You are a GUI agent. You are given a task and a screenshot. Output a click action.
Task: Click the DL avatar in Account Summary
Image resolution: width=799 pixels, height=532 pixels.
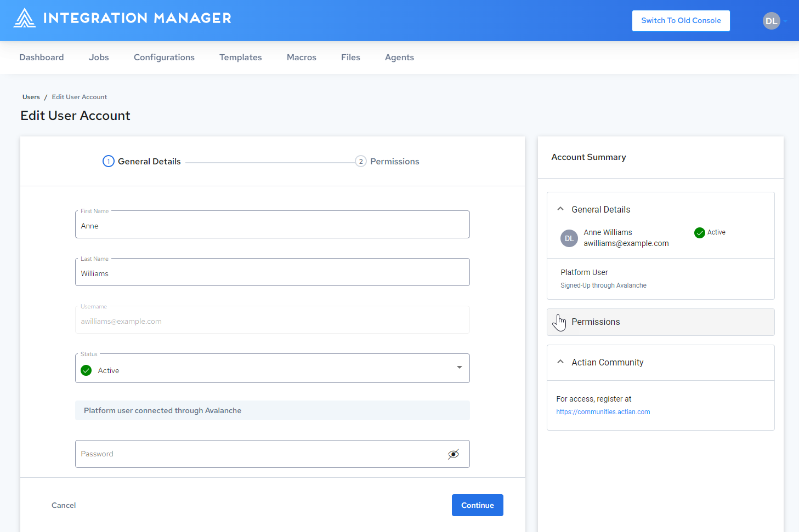tap(569, 238)
